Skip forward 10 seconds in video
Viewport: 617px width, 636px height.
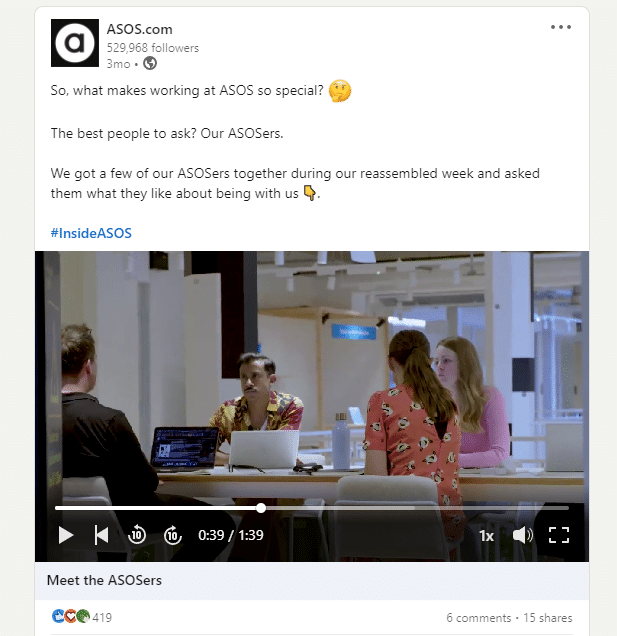(173, 535)
